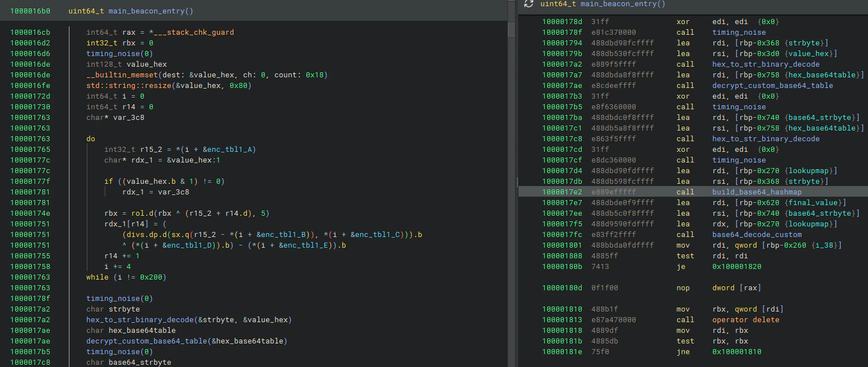Click 'test rbx, rbx' instruction at 1000181b

tap(712, 341)
